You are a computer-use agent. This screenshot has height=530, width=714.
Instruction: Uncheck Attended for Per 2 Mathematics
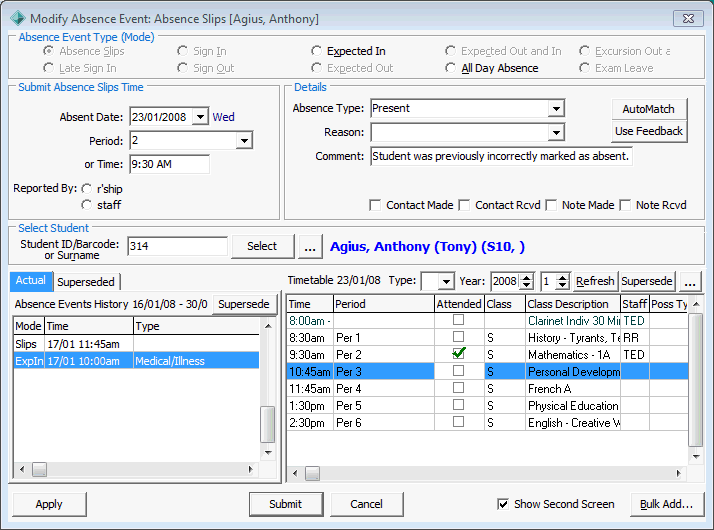click(459, 354)
